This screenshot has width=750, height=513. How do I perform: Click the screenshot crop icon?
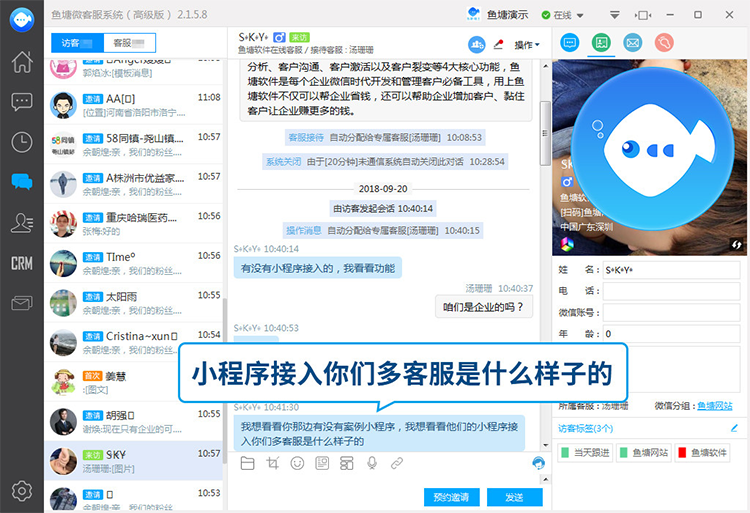click(272, 463)
